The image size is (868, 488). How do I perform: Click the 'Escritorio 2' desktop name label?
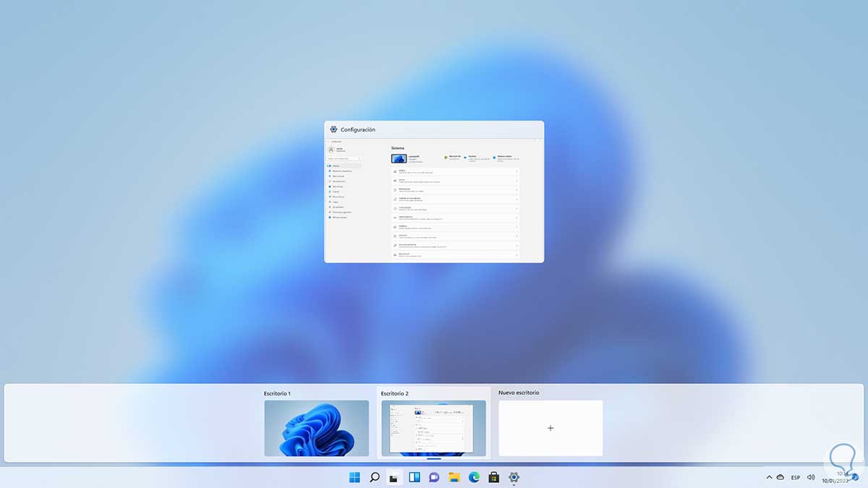[x=395, y=394]
